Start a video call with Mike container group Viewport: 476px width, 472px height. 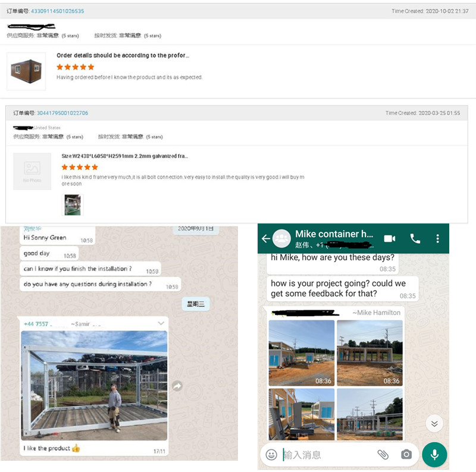click(390, 239)
